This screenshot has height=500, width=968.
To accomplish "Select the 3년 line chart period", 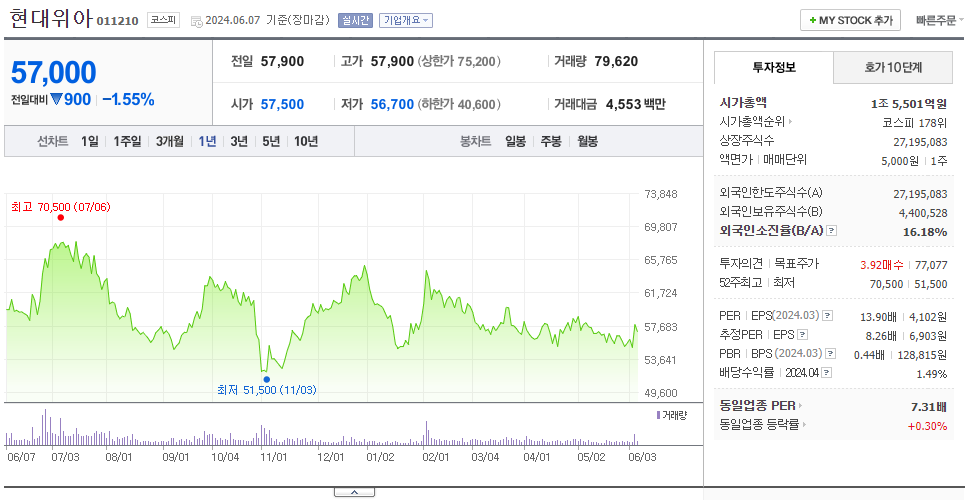I will 239,141.
